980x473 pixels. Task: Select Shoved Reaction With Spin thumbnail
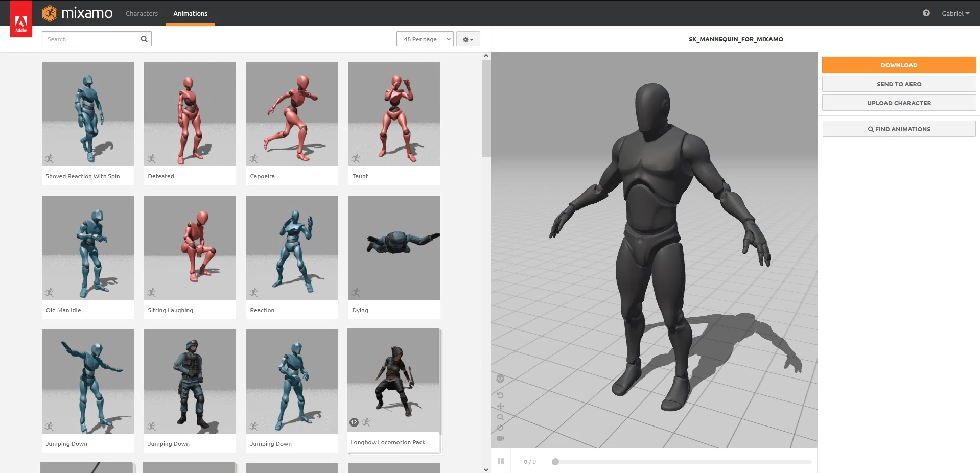click(88, 114)
